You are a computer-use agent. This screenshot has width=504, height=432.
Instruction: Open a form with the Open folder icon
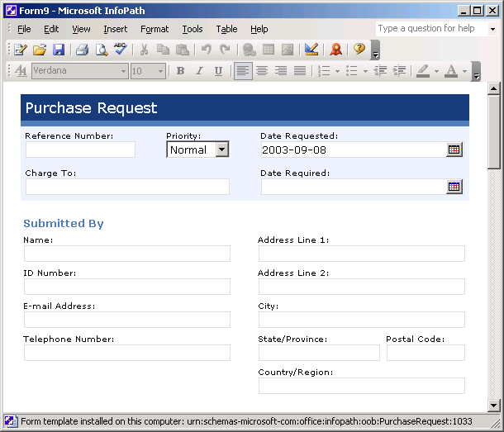click(x=40, y=50)
